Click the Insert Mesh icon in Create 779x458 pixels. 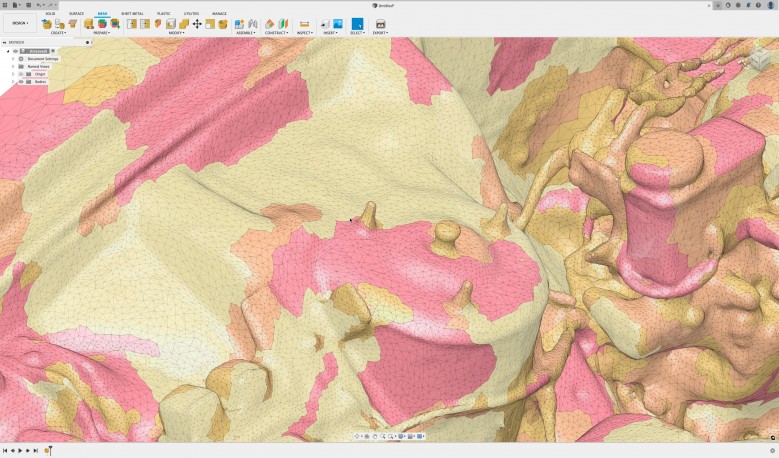[47, 23]
